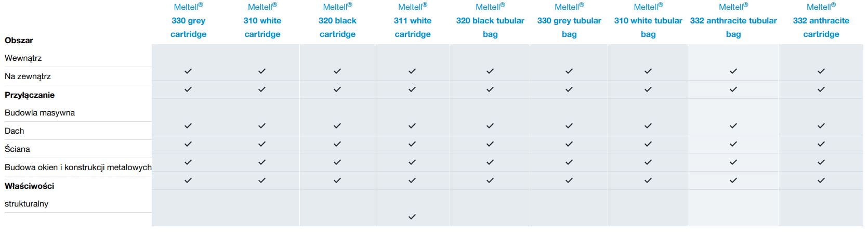Click window construction checkmark for 310 white tubular bag
Viewport: 868px width, 232px height.
coord(648,181)
